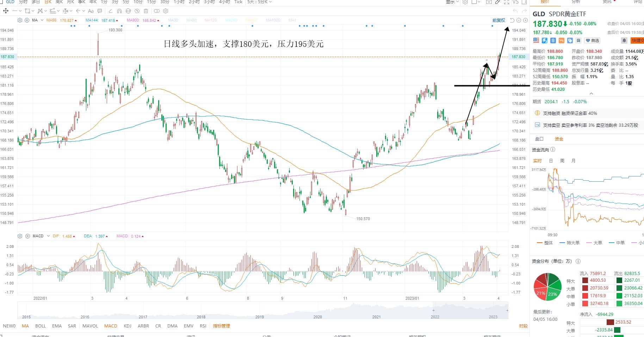Select the eraser line tool
The height and width of the screenshot is (337, 644).
coord(111,11)
